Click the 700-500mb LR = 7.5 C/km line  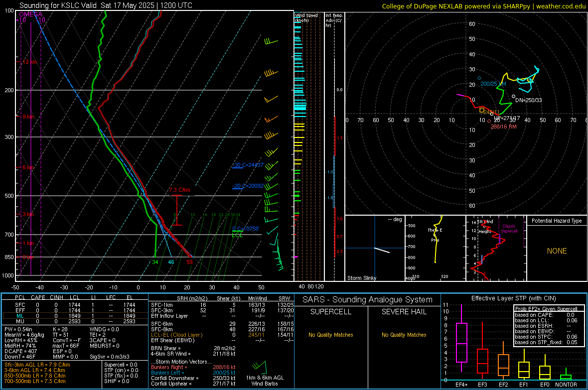[x=35, y=382]
